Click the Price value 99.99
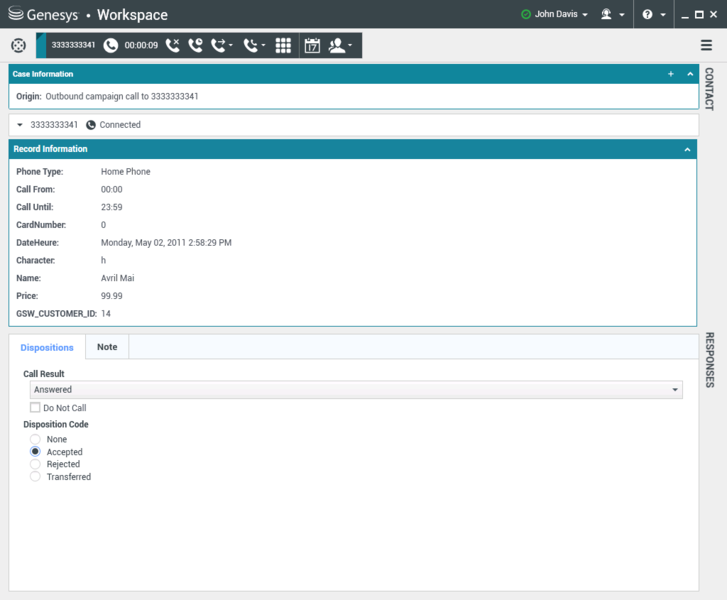 click(x=112, y=296)
